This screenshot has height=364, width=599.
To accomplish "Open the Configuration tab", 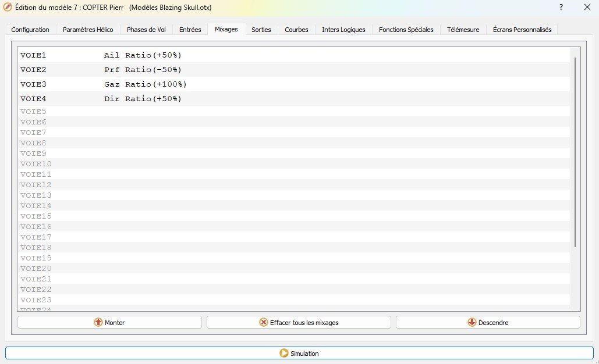I will coord(30,29).
